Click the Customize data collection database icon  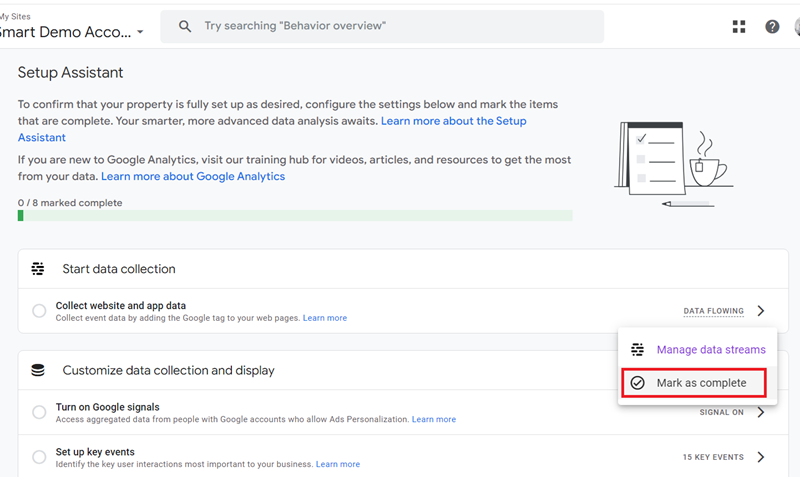tap(38, 370)
